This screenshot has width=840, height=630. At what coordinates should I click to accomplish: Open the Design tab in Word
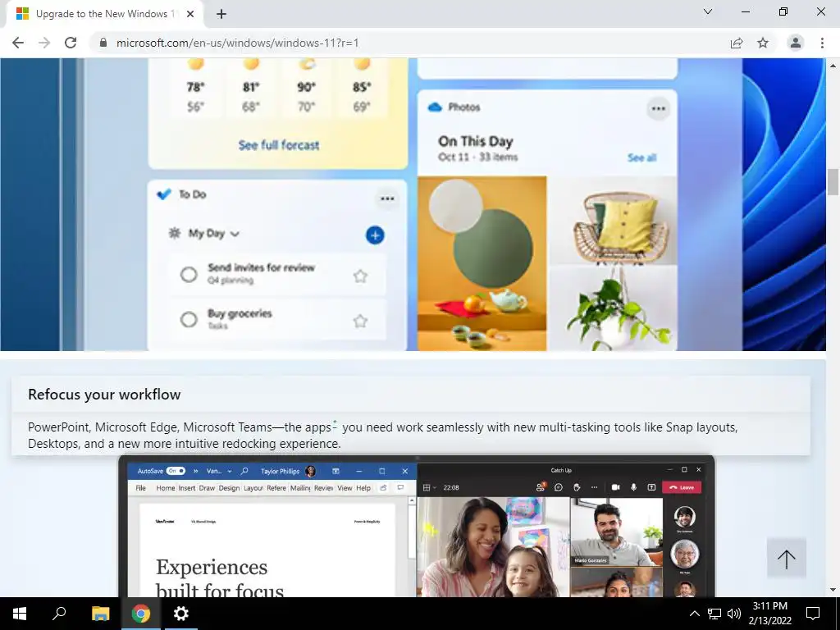[x=230, y=488]
